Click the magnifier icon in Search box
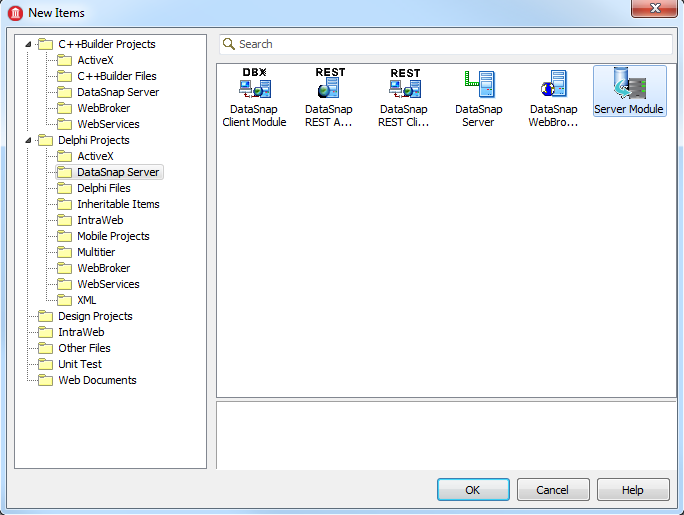684x515 pixels. (x=229, y=44)
